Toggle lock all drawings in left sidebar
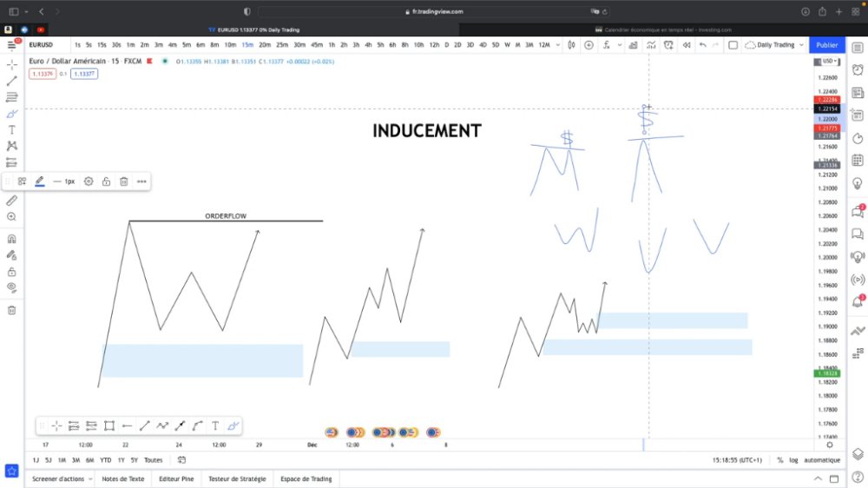The height and width of the screenshot is (488, 868). (11, 272)
